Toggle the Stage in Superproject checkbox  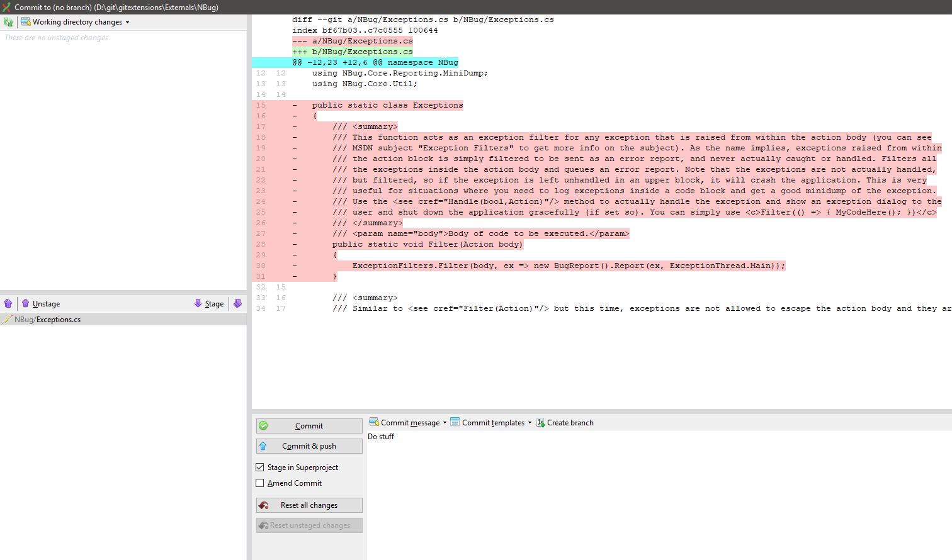(x=260, y=468)
